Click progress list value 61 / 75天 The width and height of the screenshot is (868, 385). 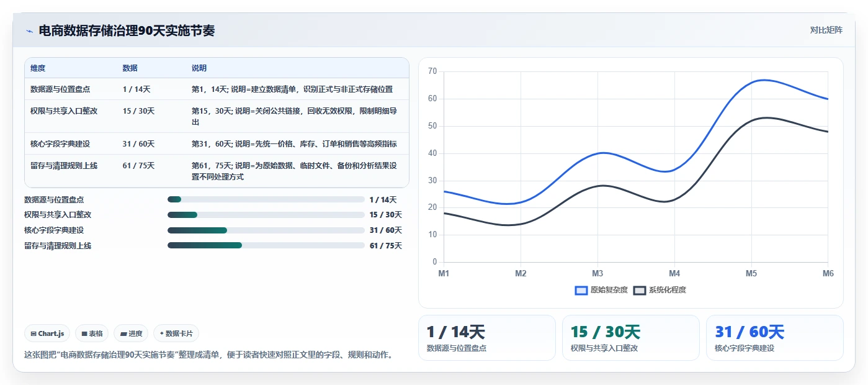(x=386, y=246)
